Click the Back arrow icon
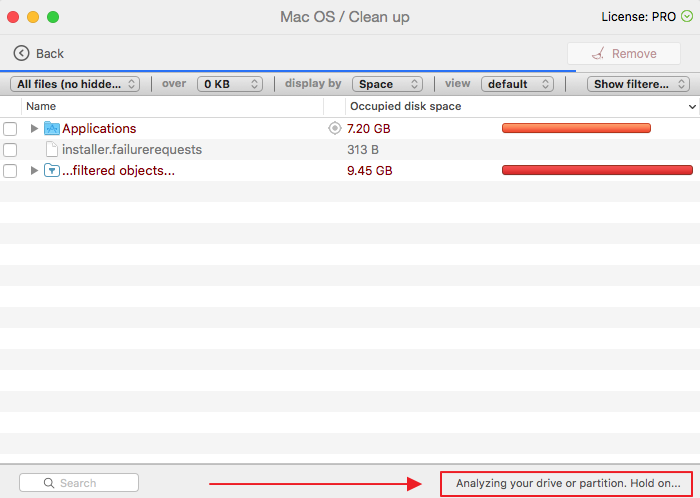700x498 pixels. pos(21,53)
